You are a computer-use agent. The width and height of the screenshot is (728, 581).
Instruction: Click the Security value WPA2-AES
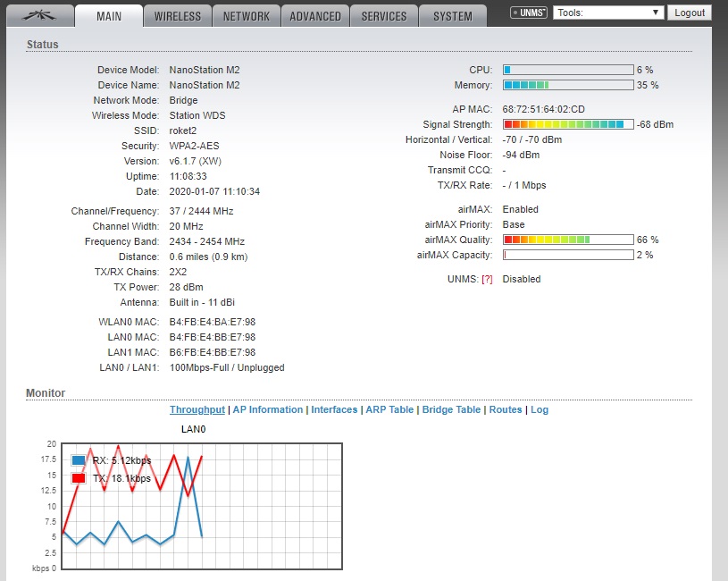pos(194,146)
